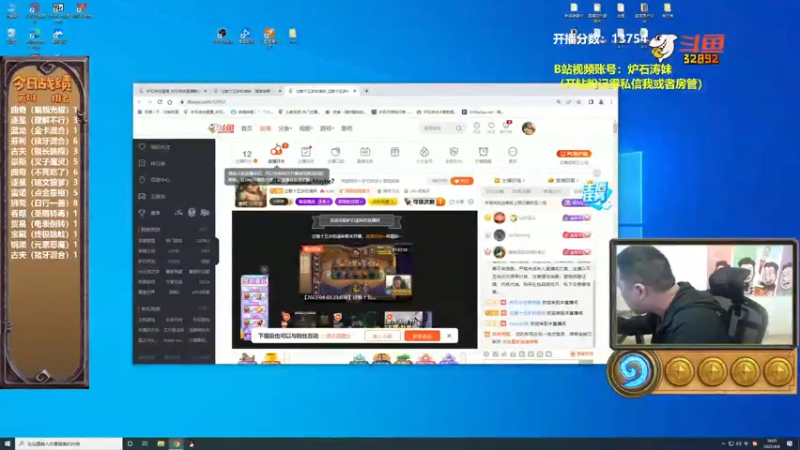Open the alarm clock icon in anchor toolbar
Image resolution: width=800 pixels, height=450 pixels.
(483, 154)
